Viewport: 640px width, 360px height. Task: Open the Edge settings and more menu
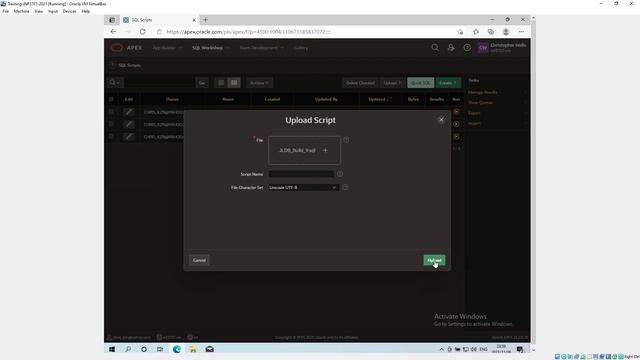[521, 31]
